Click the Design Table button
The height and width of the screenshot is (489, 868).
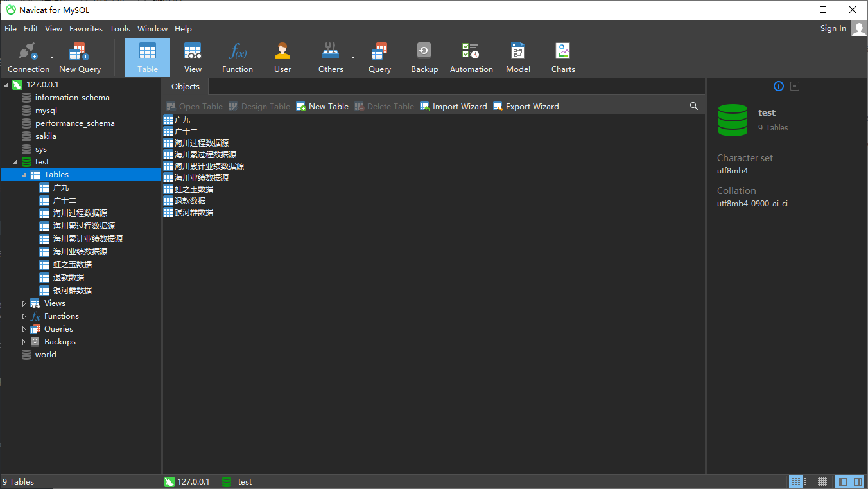click(x=259, y=107)
